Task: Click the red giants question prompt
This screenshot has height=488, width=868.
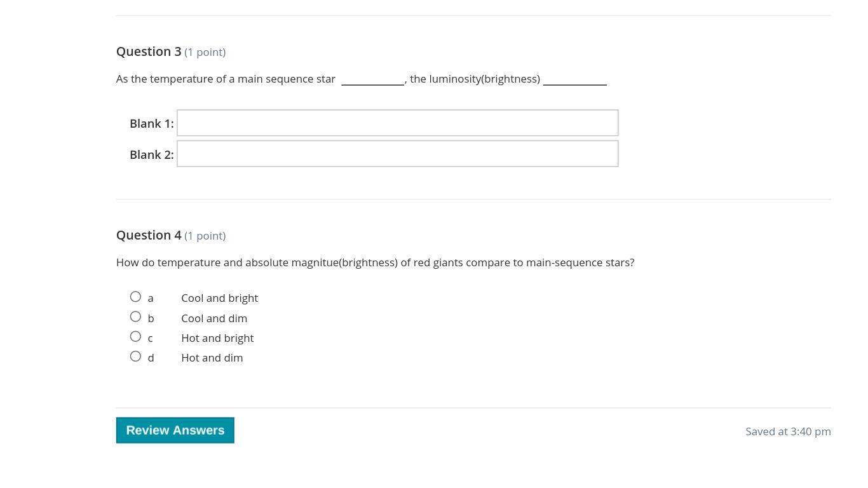Action: pyautogui.click(x=375, y=262)
